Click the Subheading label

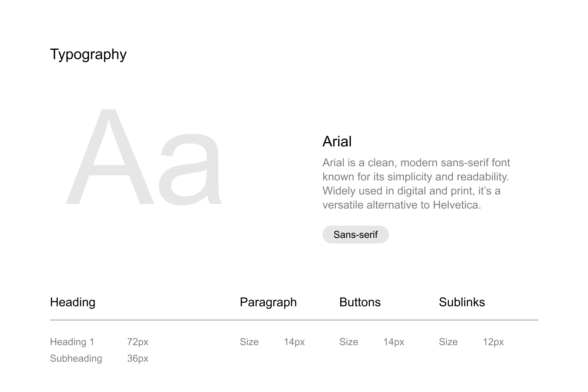coord(76,358)
